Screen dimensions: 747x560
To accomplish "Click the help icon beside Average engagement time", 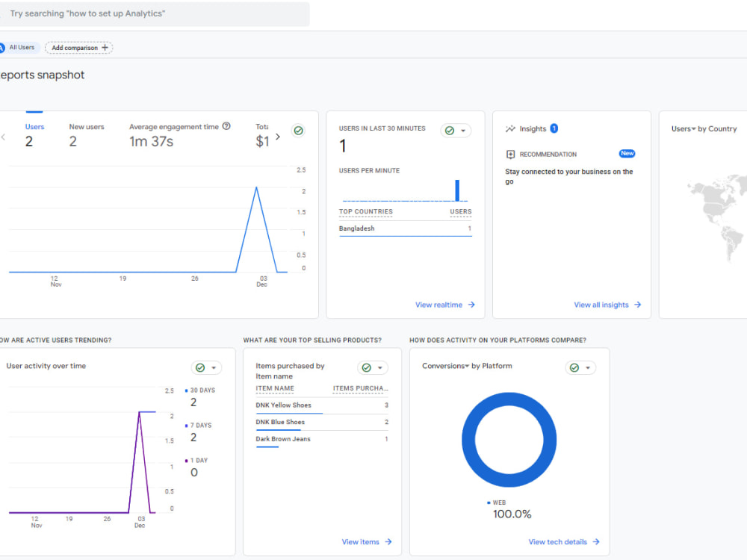I will [x=226, y=126].
